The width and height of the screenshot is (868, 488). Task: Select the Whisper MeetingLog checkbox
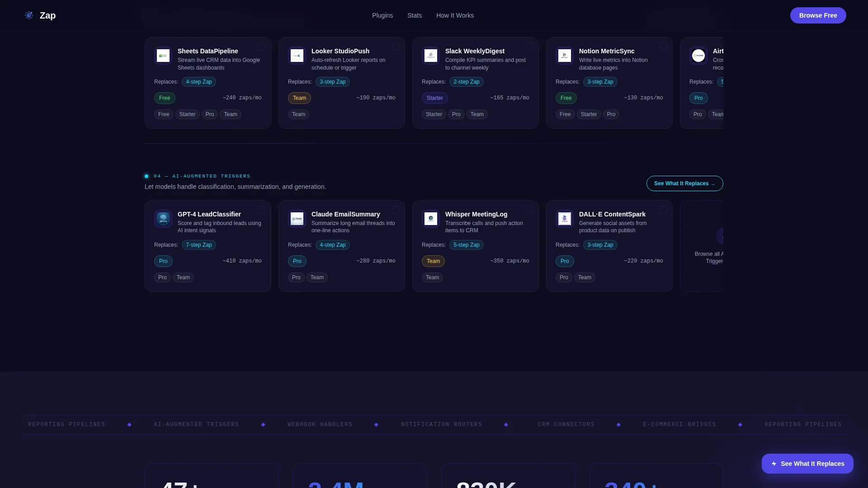[x=529, y=210]
